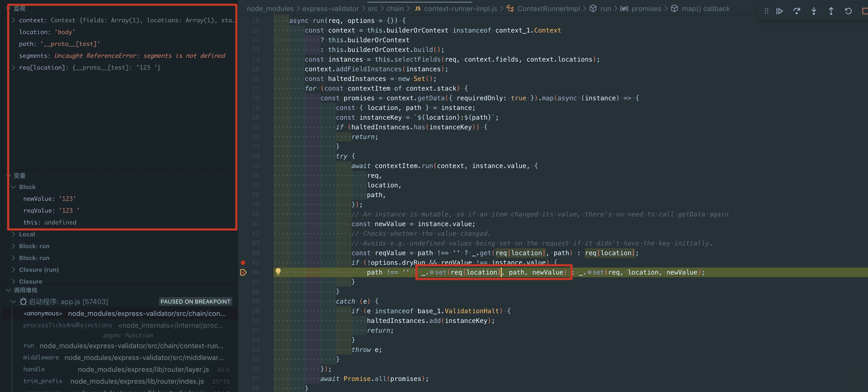The height and width of the screenshot is (392, 868).
Task: Click the lightbulb quick-fix icon on line 46
Action: 278,272
